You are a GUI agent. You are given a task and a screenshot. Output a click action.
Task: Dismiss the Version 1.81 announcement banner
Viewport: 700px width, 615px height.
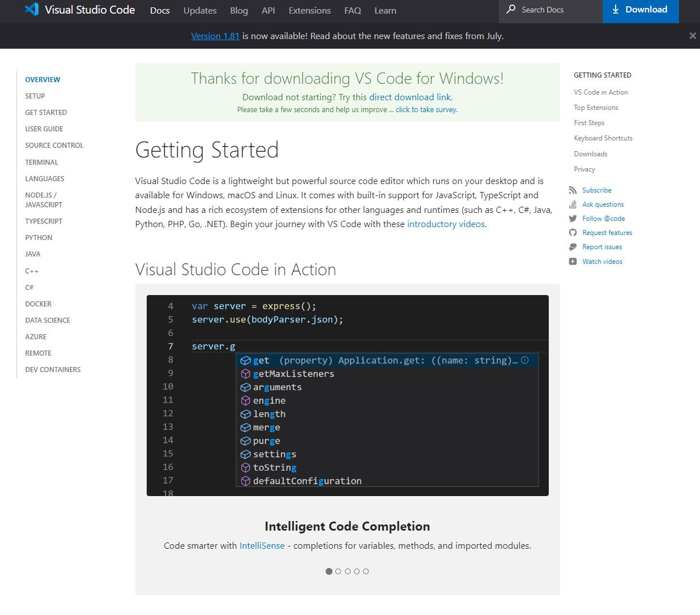tap(692, 36)
